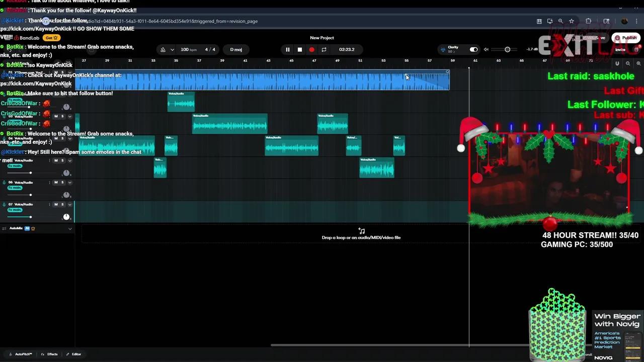
Task: Click the AutoMix mixer icon
Action: coord(4,228)
